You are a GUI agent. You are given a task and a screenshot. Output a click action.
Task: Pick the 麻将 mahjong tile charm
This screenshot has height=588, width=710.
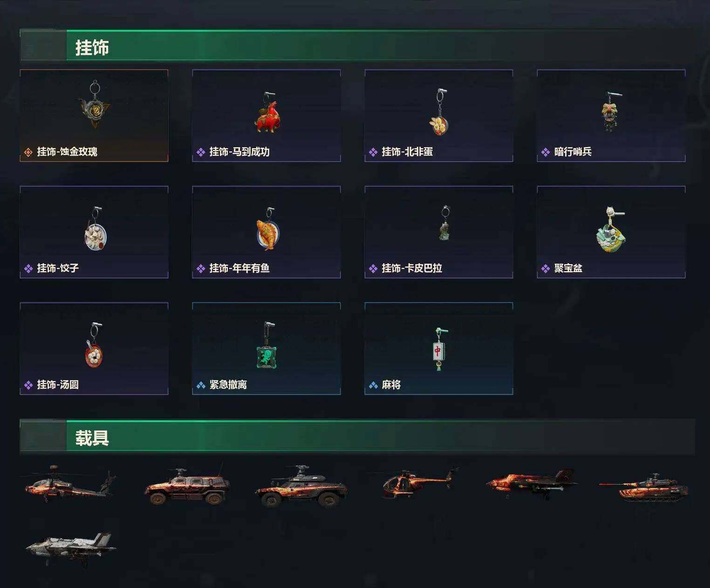click(x=439, y=349)
